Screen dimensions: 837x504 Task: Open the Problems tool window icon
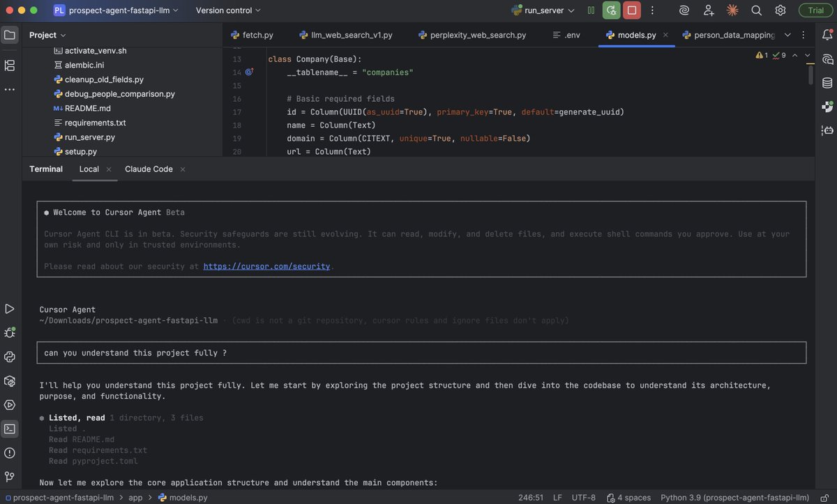(x=10, y=453)
